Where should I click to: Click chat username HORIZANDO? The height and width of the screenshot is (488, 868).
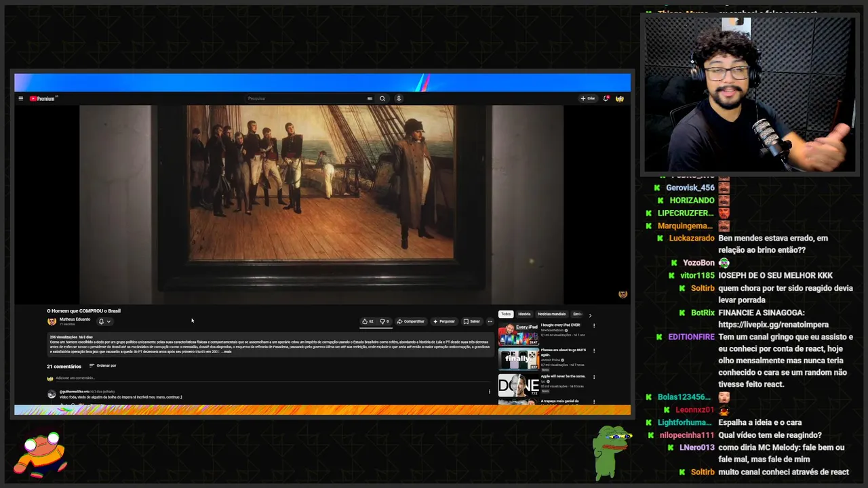[x=692, y=201]
